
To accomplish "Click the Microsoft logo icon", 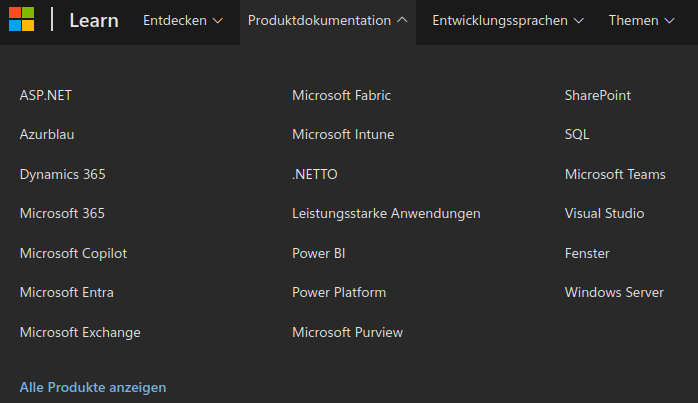I will tap(21, 20).
